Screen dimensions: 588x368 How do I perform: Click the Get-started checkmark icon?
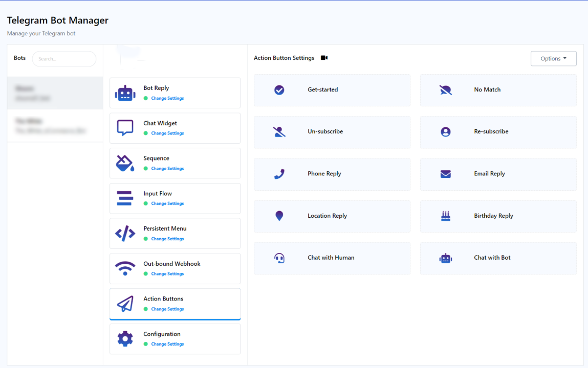click(x=279, y=90)
